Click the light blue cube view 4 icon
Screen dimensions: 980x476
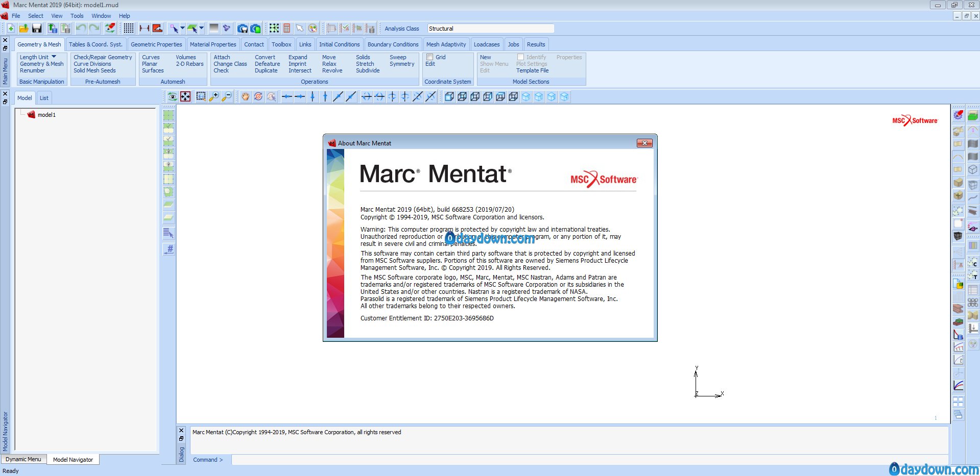tap(564, 96)
